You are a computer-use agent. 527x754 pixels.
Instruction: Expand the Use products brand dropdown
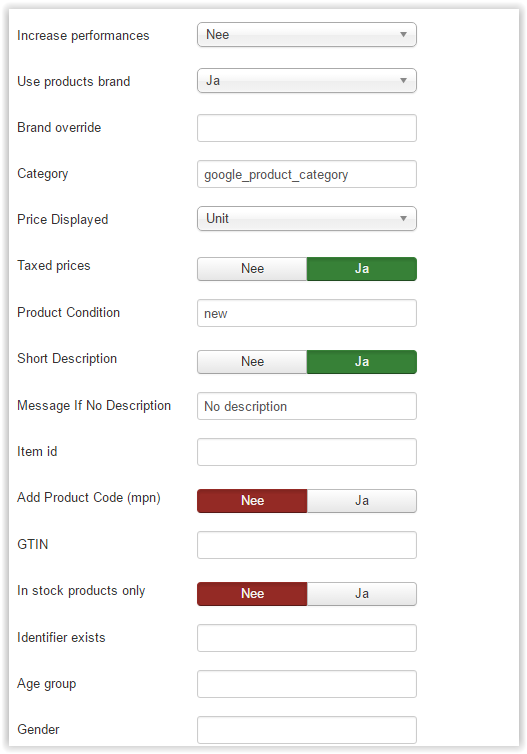click(x=307, y=81)
